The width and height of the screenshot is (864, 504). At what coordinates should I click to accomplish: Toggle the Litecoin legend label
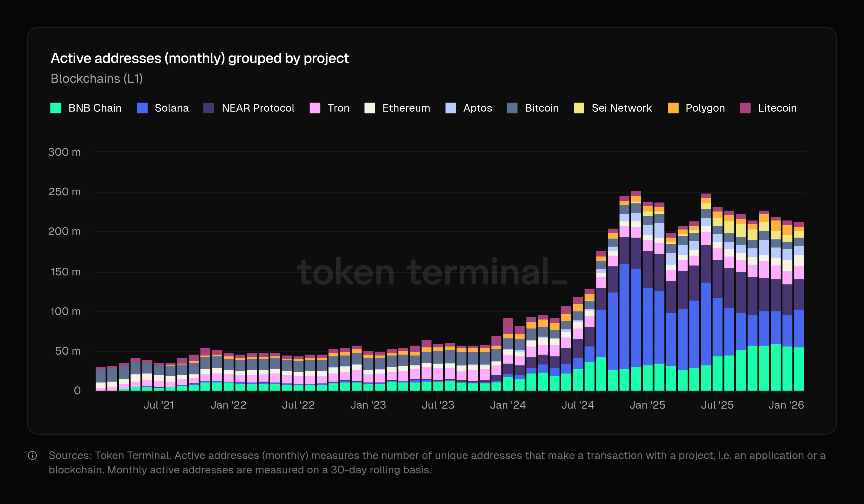coord(777,108)
